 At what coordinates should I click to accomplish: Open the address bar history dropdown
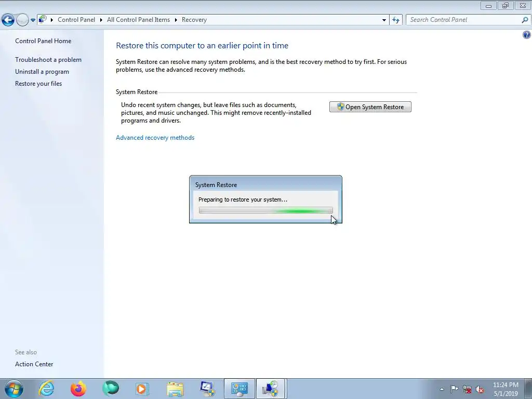pyautogui.click(x=384, y=20)
